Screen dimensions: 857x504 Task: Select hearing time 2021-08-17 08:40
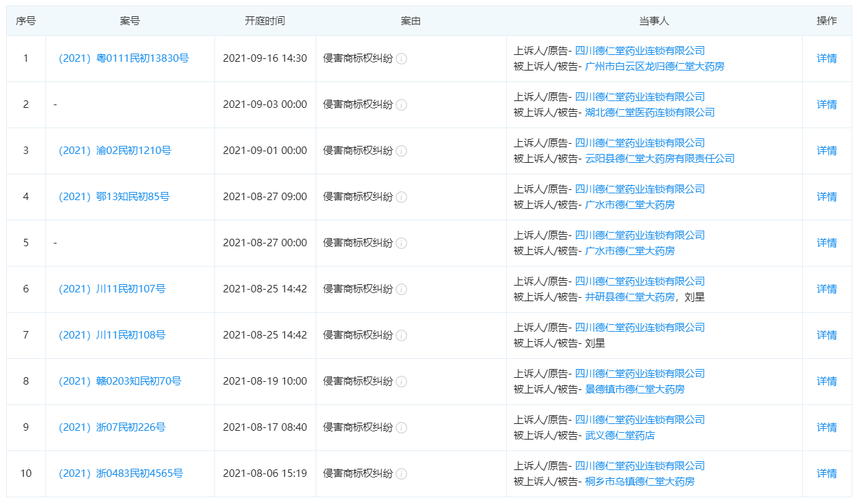(x=265, y=427)
